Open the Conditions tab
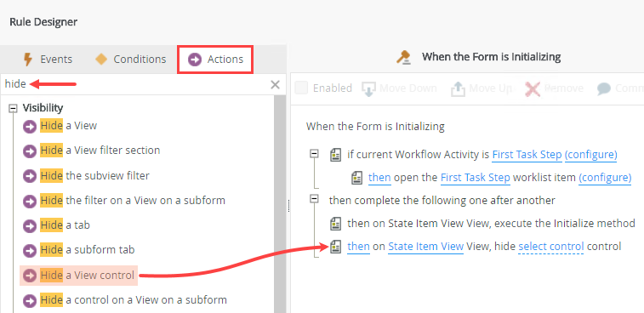Viewport: 644px width, 313px height. click(130, 60)
